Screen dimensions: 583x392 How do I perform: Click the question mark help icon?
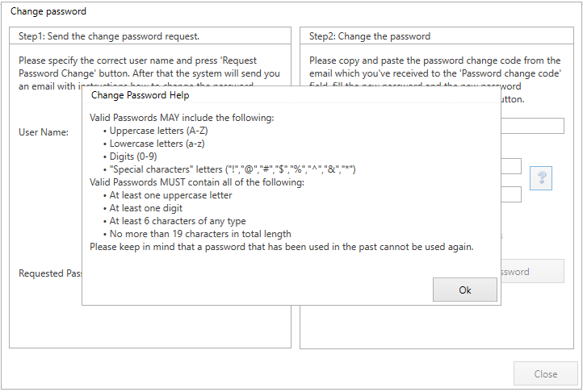point(541,179)
